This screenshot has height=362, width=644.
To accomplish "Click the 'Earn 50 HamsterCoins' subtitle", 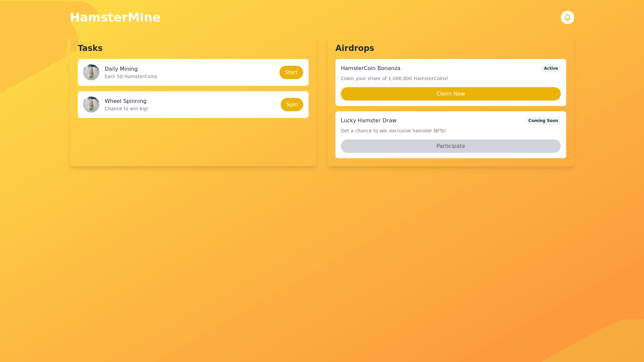I will coord(131,77).
